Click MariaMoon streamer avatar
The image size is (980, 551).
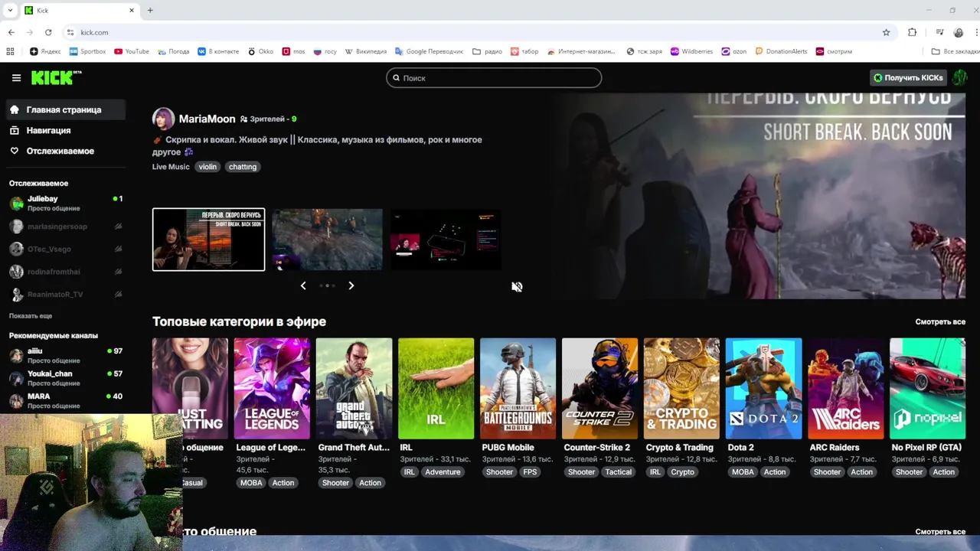[163, 119]
